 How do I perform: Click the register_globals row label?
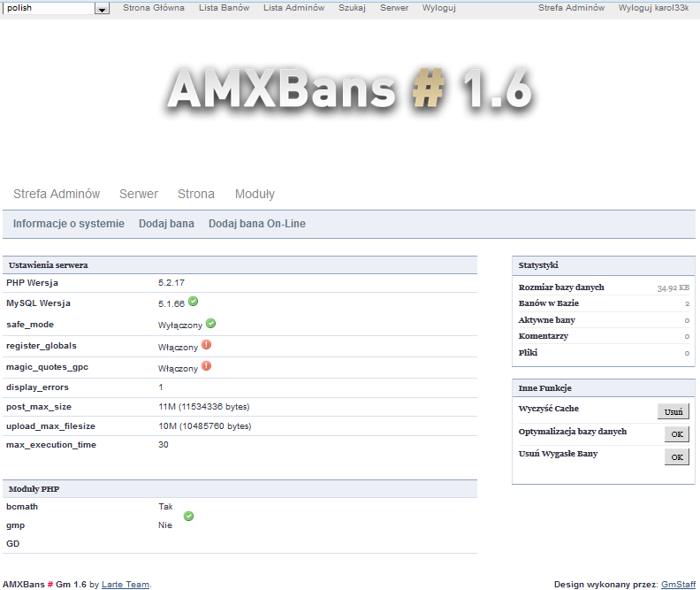[x=42, y=346]
